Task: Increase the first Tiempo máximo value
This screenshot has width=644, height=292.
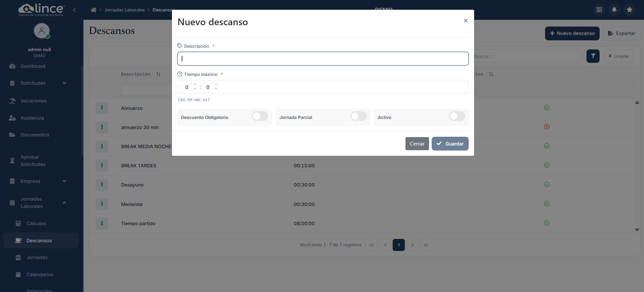Action: click(195, 85)
